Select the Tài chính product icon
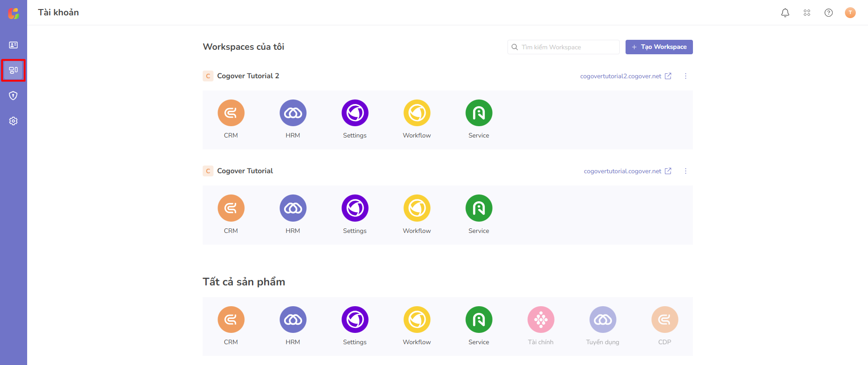 tap(541, 320)
